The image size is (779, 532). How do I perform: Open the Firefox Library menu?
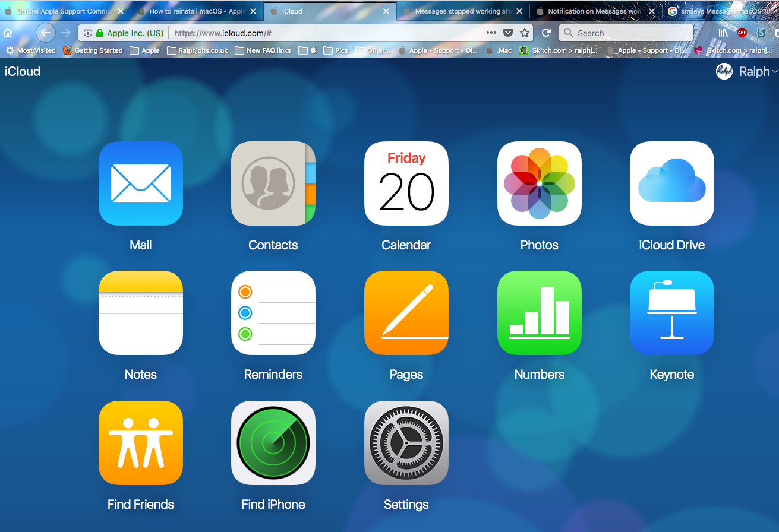click(x=723, y=33)
